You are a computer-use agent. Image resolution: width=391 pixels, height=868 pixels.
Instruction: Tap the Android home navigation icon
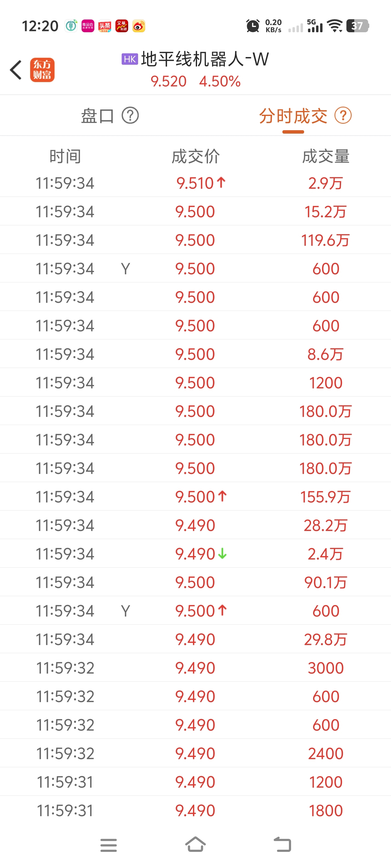(x=196, y=844)
